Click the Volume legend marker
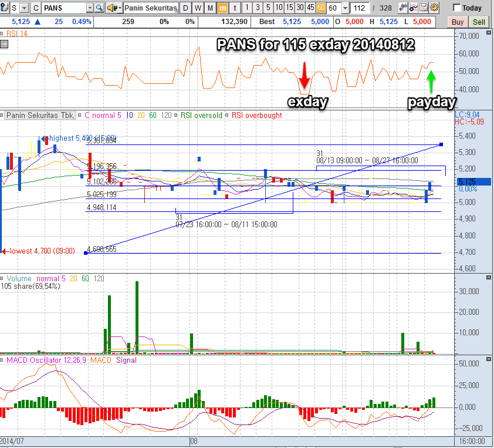 [2, 278]
